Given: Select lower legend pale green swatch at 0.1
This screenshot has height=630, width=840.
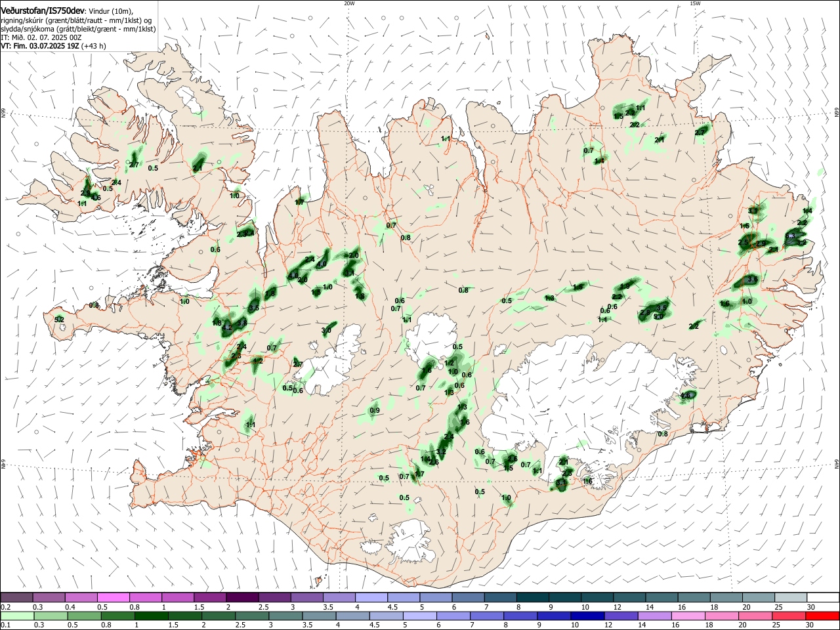Looking at the screenshot, I should point(16,616).
